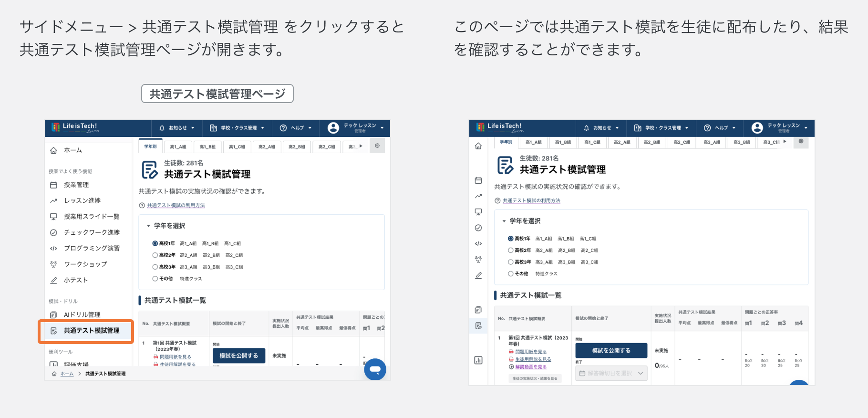The height and width of the screenshot is (418, 868).
Task: Select 高校1年 radio in right screenshot
Action: click(x=511, y=239)
